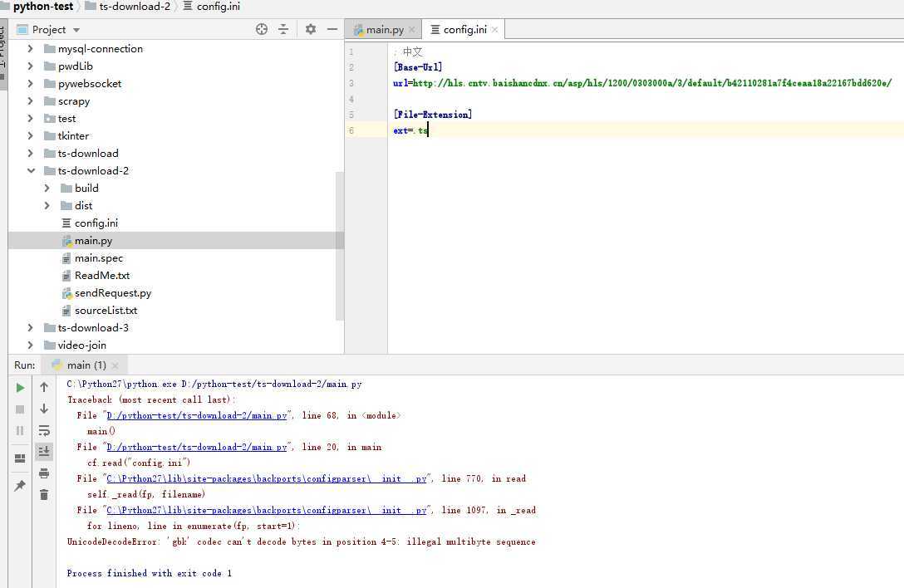Open configparser __init__.py link at line 770

tap(267, 478)
